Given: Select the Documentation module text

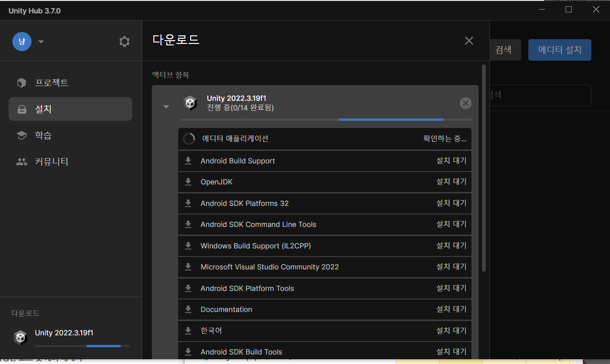Looking at the screenshot, I should pos(226,310).
